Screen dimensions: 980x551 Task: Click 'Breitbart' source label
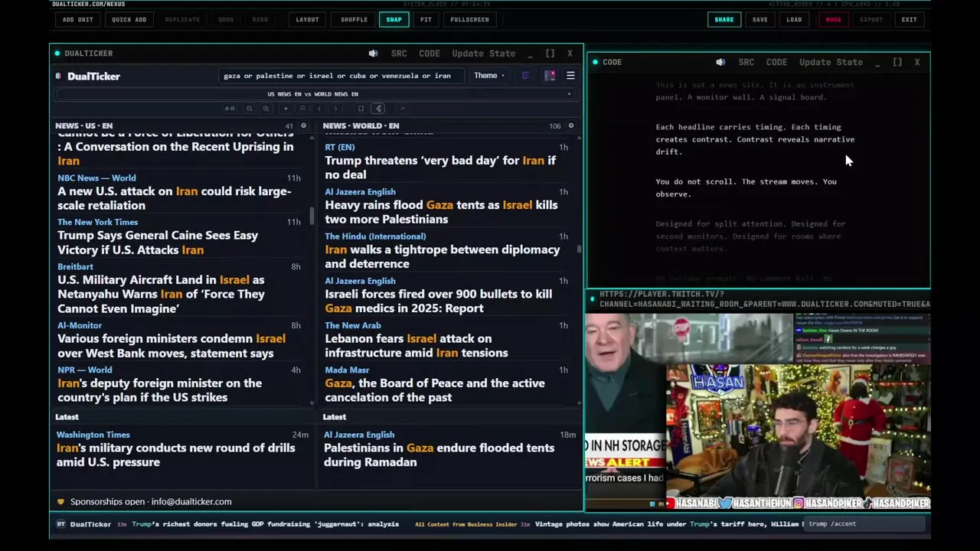(75, 267)
